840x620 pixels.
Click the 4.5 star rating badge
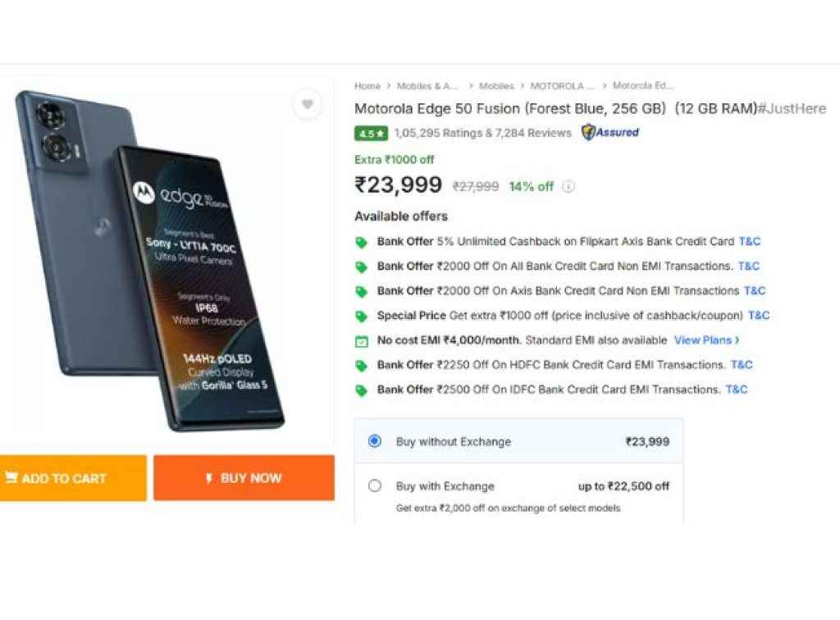(370, 133)
